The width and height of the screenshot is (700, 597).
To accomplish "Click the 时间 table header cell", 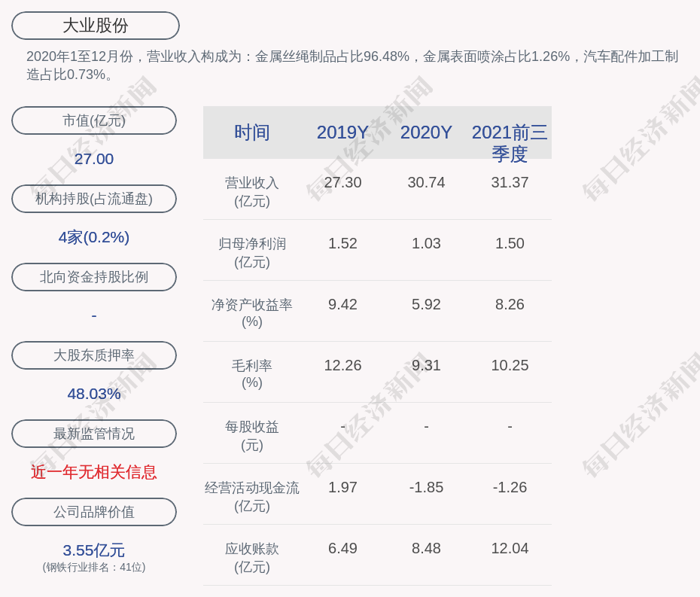I will 252,132.
